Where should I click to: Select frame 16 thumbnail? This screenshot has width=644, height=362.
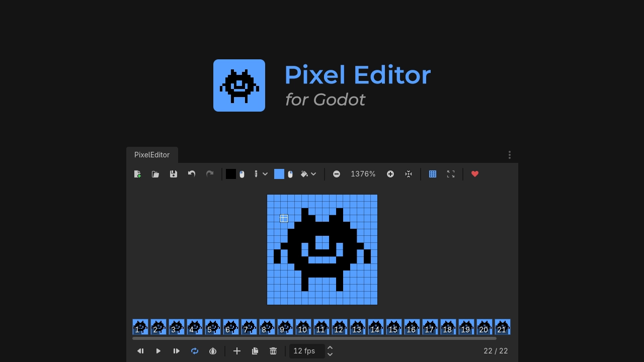412,327
